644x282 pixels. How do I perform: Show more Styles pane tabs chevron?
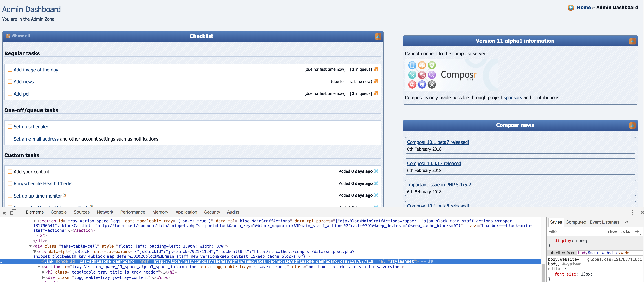point(626,222)
